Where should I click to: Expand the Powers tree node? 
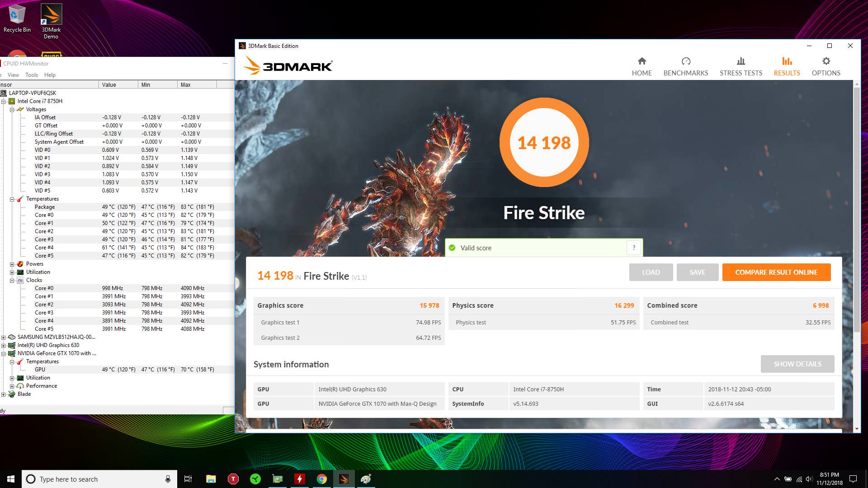[x=12, y=264]
